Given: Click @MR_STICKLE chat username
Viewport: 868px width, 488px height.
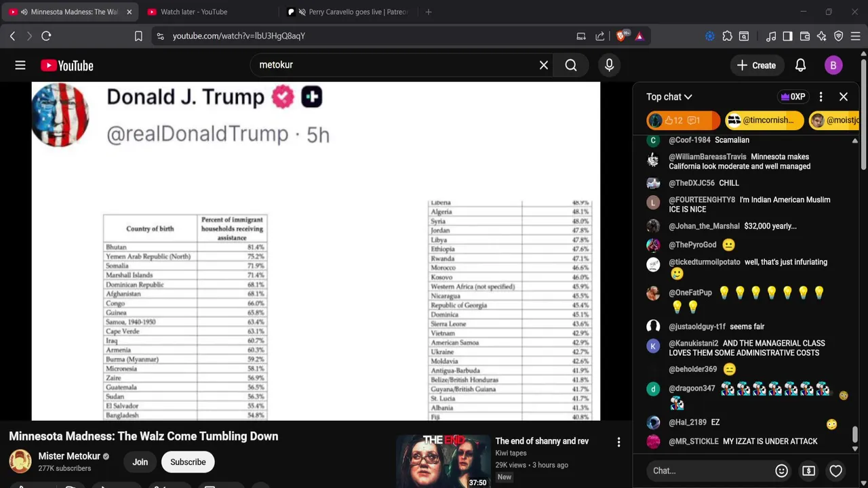Looking at the screenshot, I should [694, 441].
